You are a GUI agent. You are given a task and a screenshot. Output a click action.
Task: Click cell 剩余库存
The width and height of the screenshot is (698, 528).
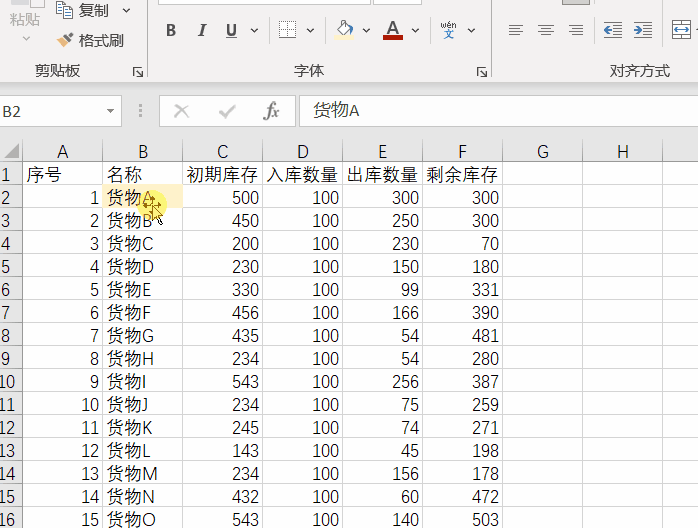463,174
